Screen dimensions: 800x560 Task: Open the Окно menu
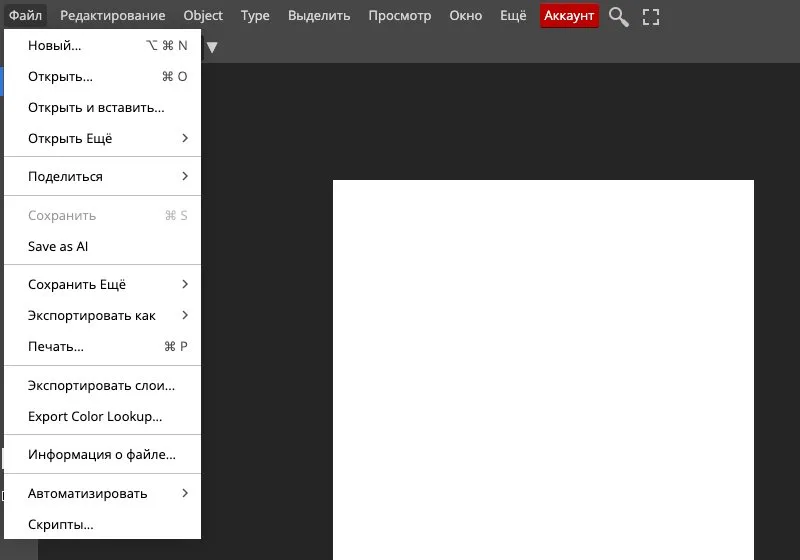tap(465, 15)
